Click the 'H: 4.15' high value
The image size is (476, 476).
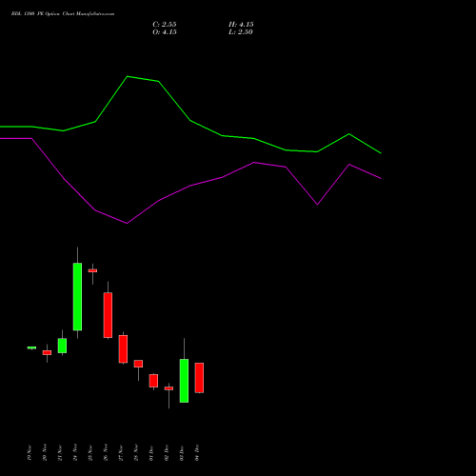241,25
